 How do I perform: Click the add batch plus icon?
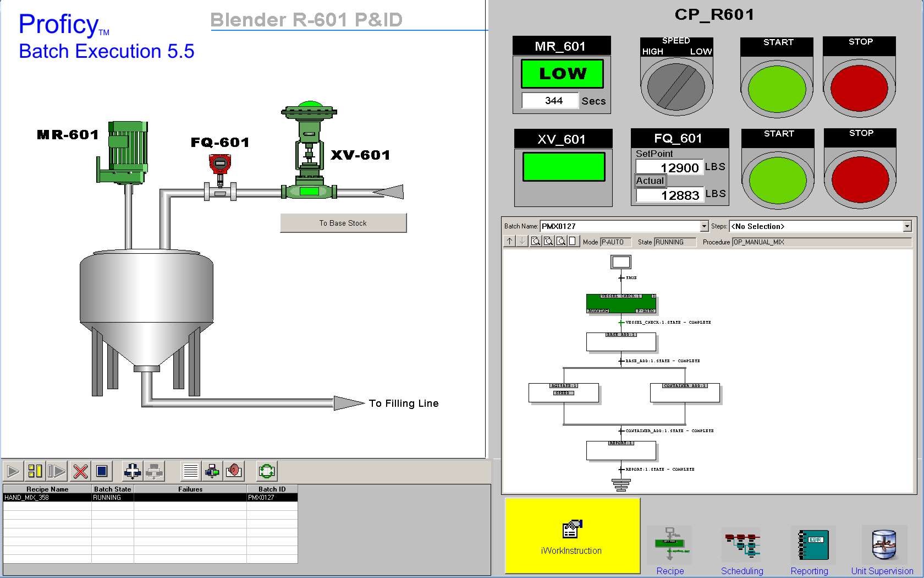[x=132, y=471]
